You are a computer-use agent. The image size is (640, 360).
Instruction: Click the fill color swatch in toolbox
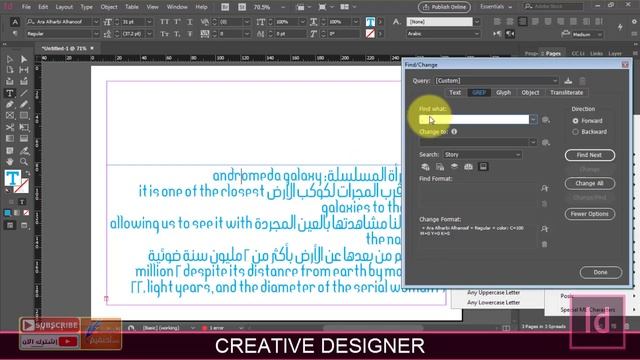click(12, 178)
